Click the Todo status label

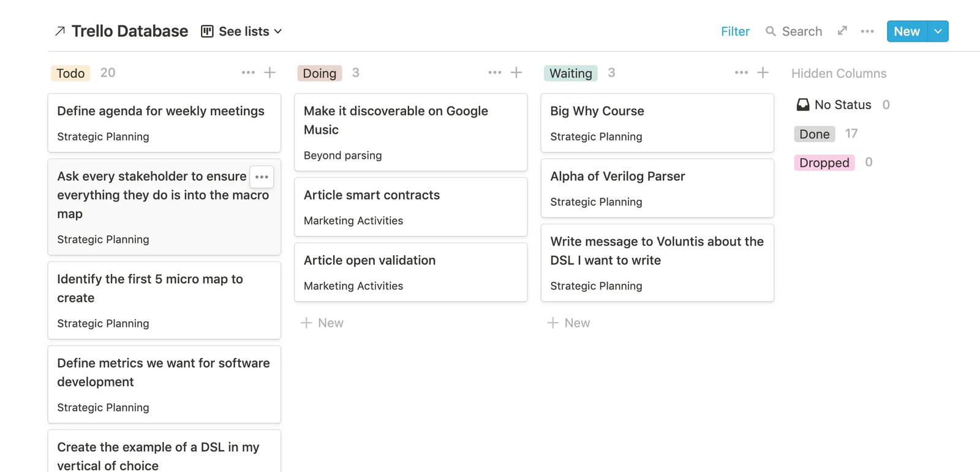[70, 73]
